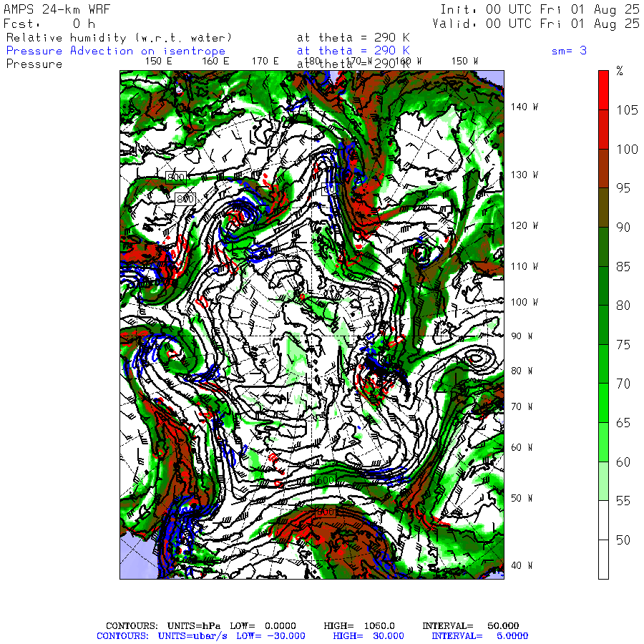The image size is (644, 644).
Task: Click the '65' colorbar value
Action: [623, 423]
